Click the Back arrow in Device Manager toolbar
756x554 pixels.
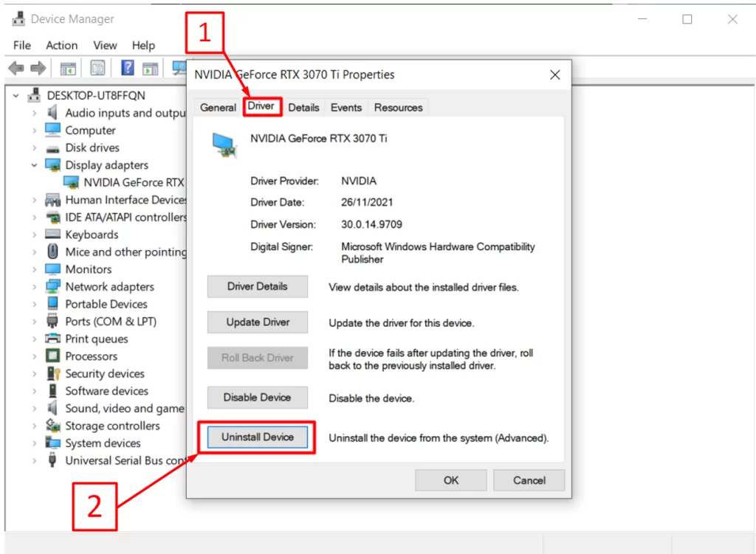[16, 69]
